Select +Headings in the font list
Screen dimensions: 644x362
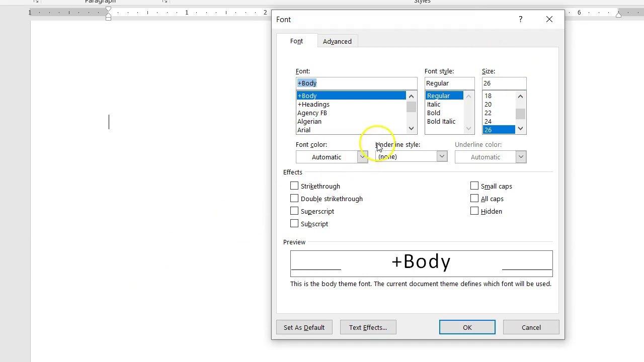tap(351, 104)
